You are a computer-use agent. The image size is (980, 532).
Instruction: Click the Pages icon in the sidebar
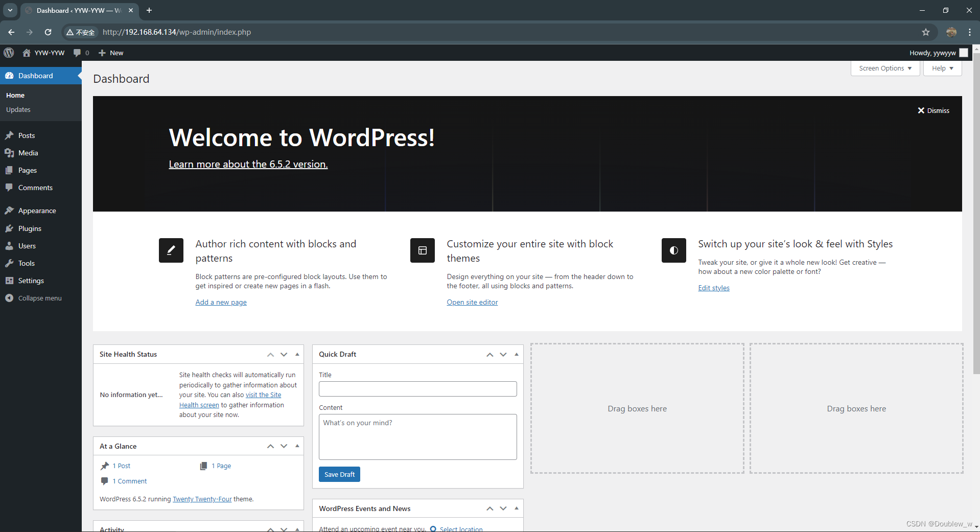[x=10, y=170]
